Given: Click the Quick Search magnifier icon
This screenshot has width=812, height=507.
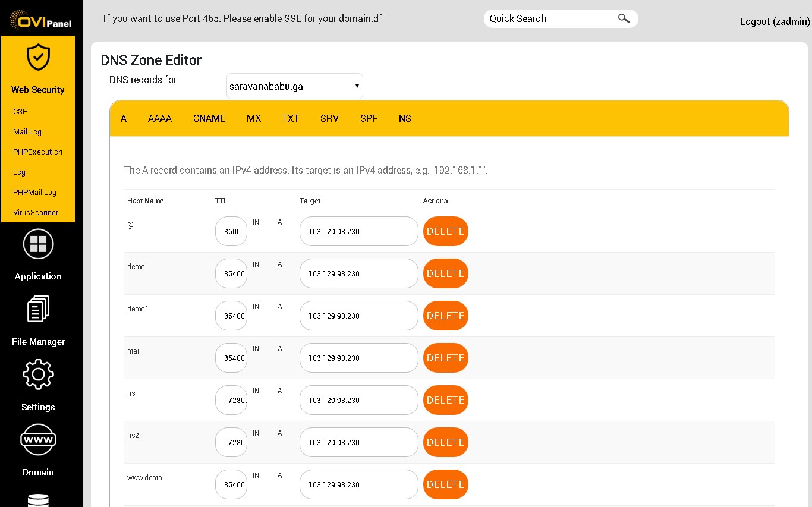Looking at the screenshot, I should 624,18.
